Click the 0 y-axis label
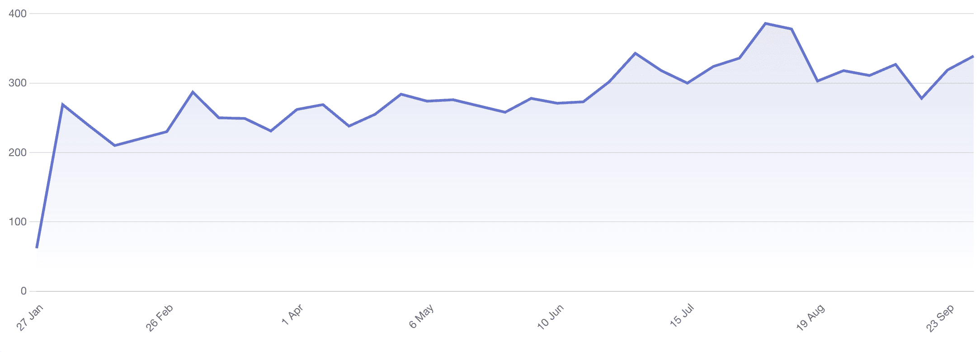Screen dimensions: 980x352 pos(24,291)
